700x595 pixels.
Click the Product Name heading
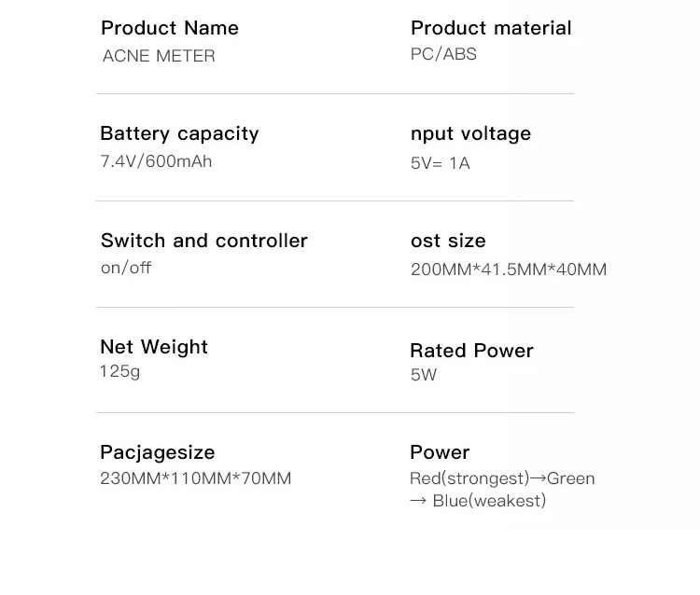[169, 28]
